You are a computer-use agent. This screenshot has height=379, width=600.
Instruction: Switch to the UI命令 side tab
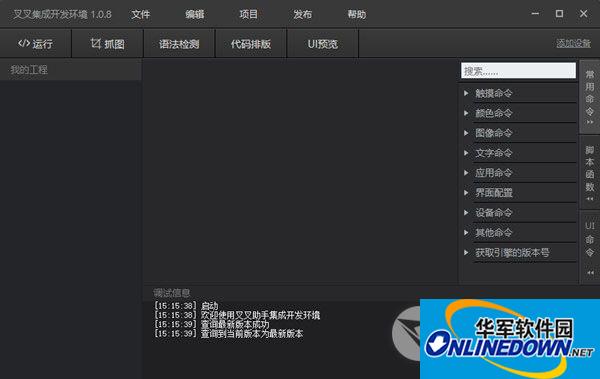tap(590, 247)
